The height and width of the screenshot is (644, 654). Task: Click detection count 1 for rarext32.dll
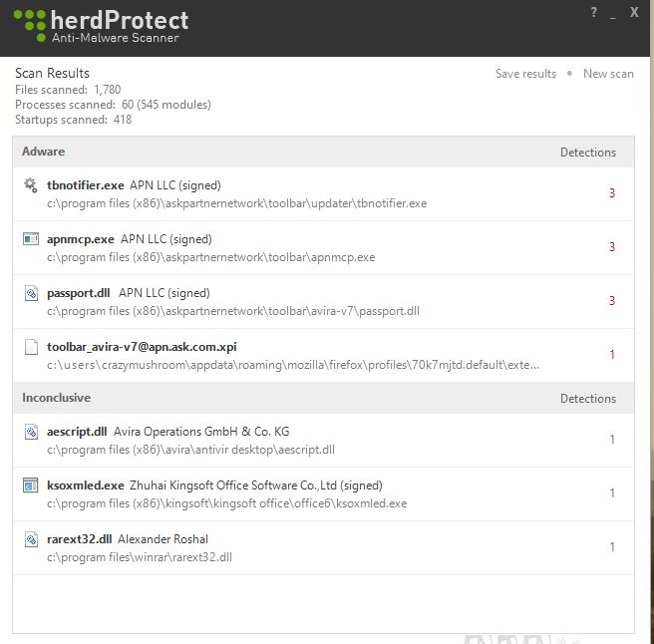[x=612, y=547]
